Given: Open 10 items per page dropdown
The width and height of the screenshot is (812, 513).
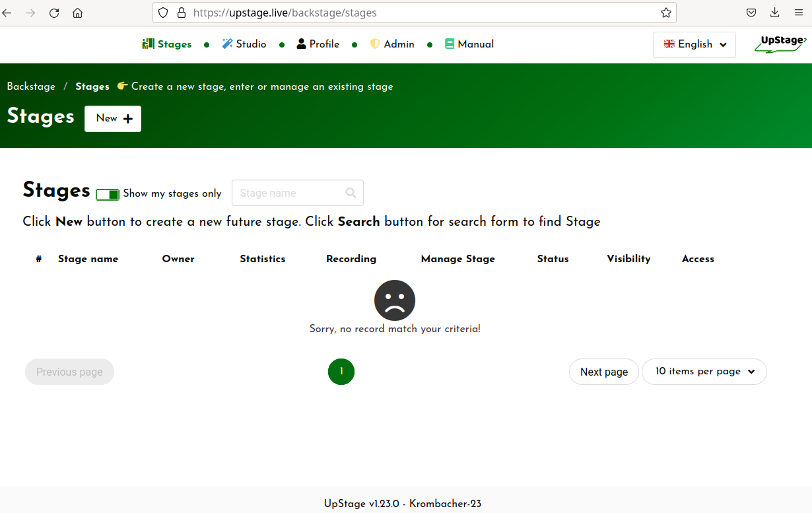Looking at the screenshot, I should pyautogui.click(x=704, y=372).
